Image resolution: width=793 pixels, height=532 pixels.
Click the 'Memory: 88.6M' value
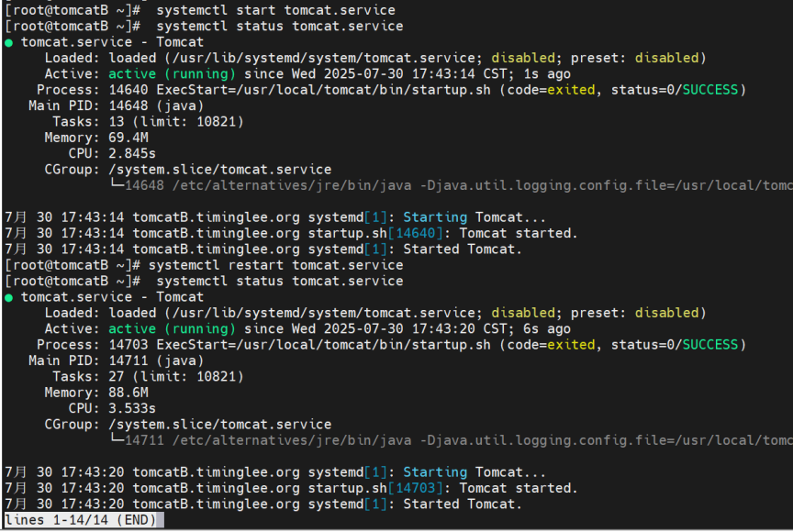pyautogui.click(x=128, y=393)
